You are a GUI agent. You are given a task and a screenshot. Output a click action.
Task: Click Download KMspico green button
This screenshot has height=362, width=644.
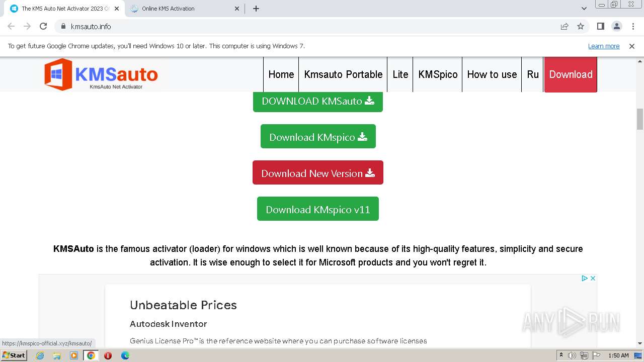[x=318, y=136]
